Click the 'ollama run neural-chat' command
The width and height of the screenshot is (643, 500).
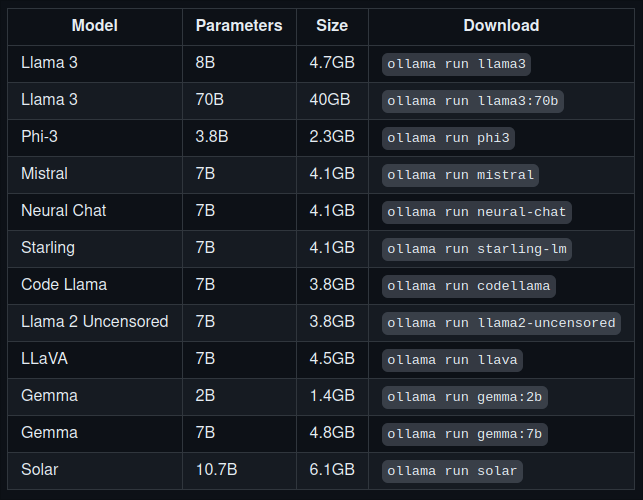coord(477,212)
